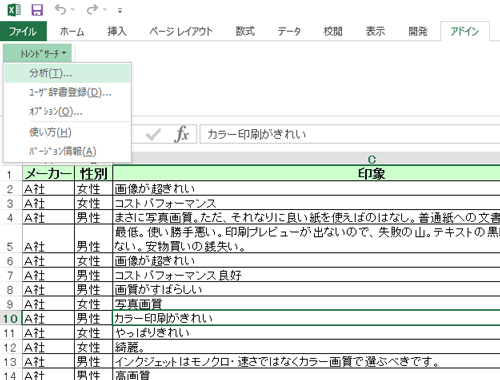Image resolution: width=500 pixels, height=380 pixels.
Task: Switch to the ページ レイアウト tab
Action: [x=181, y=31]
